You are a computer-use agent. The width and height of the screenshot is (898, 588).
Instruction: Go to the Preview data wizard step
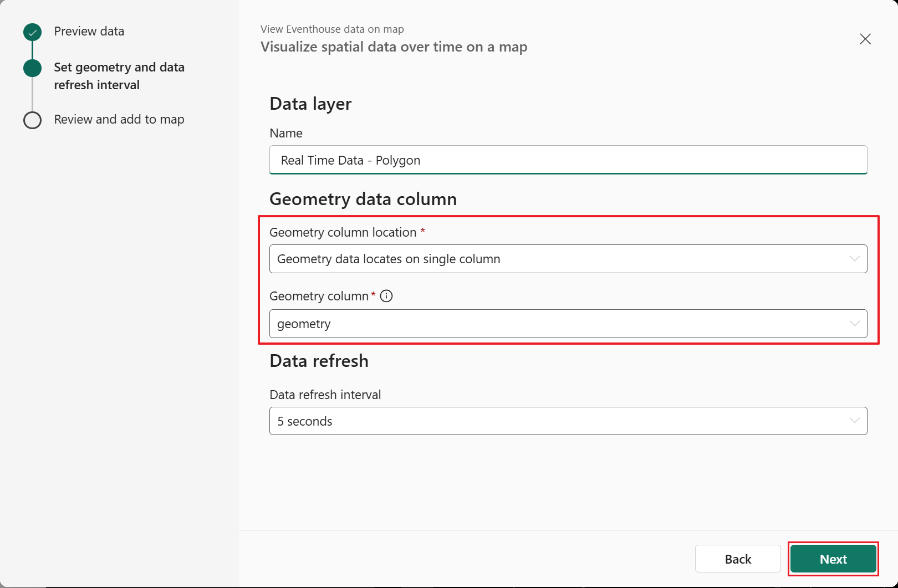coord(89,32)
